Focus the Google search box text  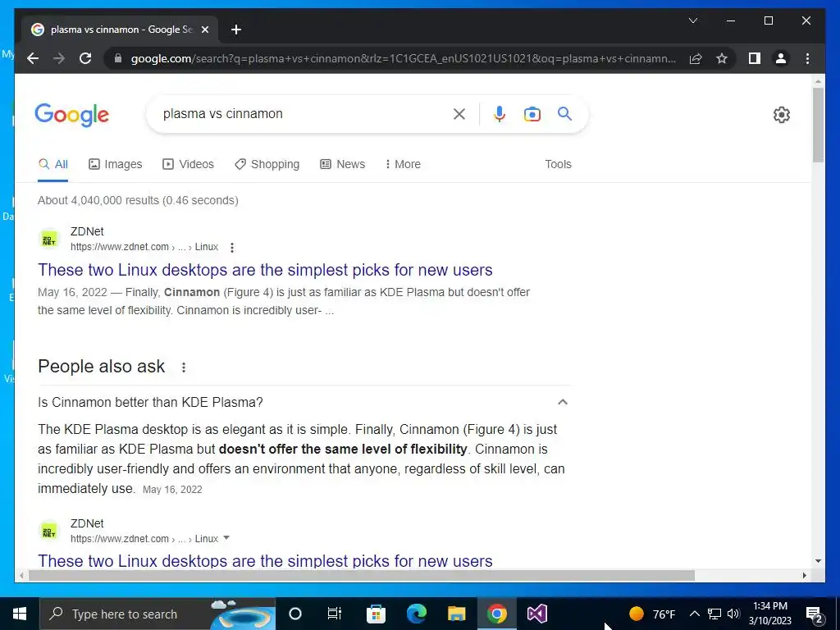click(x=223, y=113)
